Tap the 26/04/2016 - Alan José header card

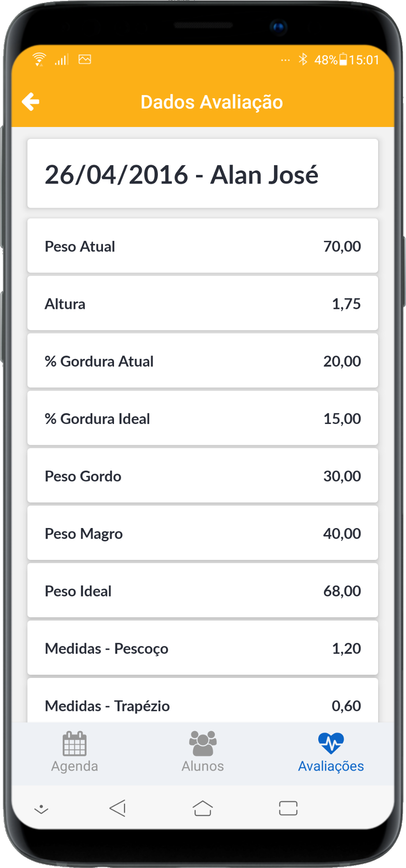tap(203, 174)
